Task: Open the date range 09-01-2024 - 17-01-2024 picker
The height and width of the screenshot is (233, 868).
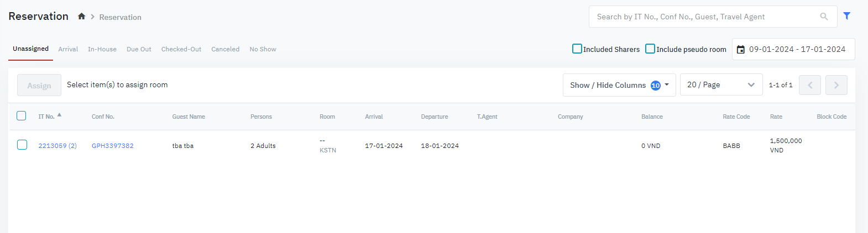Action: 797,49
